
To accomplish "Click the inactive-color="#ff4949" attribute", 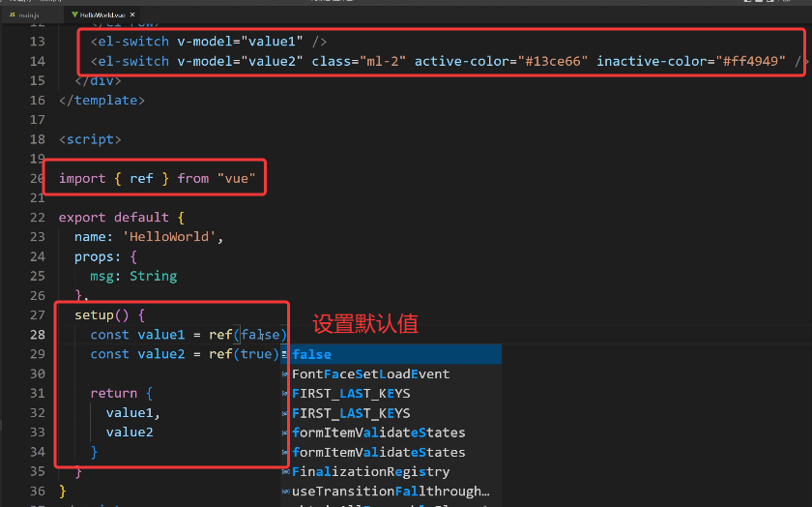I will (691, 61).
